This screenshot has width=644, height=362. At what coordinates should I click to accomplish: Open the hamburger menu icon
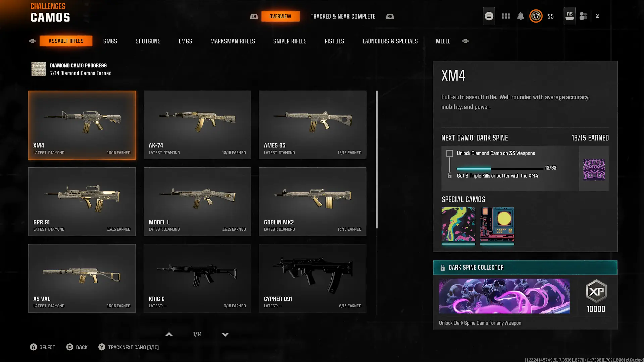click(x=489, y=16)
